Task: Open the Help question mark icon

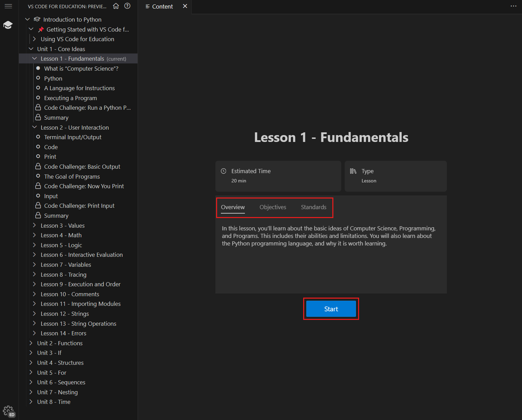Action: click(127, 6)
